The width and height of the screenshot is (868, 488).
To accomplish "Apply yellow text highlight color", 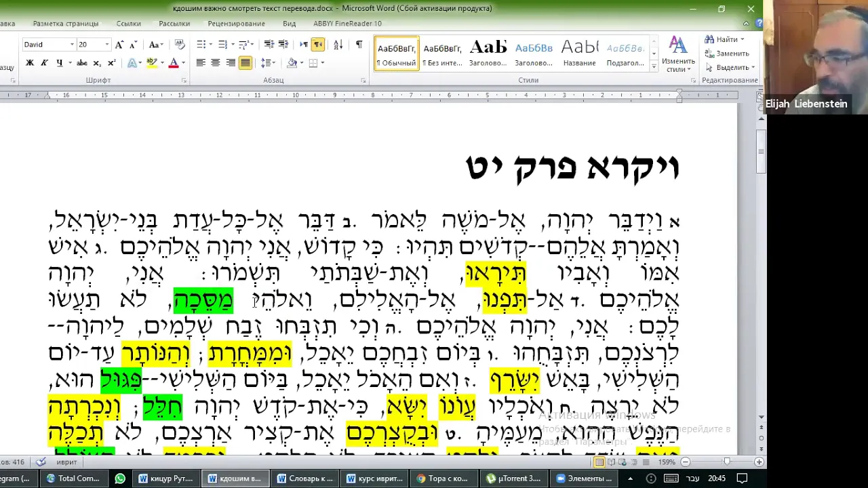I will pyautogui.click(x=152, y=63).
